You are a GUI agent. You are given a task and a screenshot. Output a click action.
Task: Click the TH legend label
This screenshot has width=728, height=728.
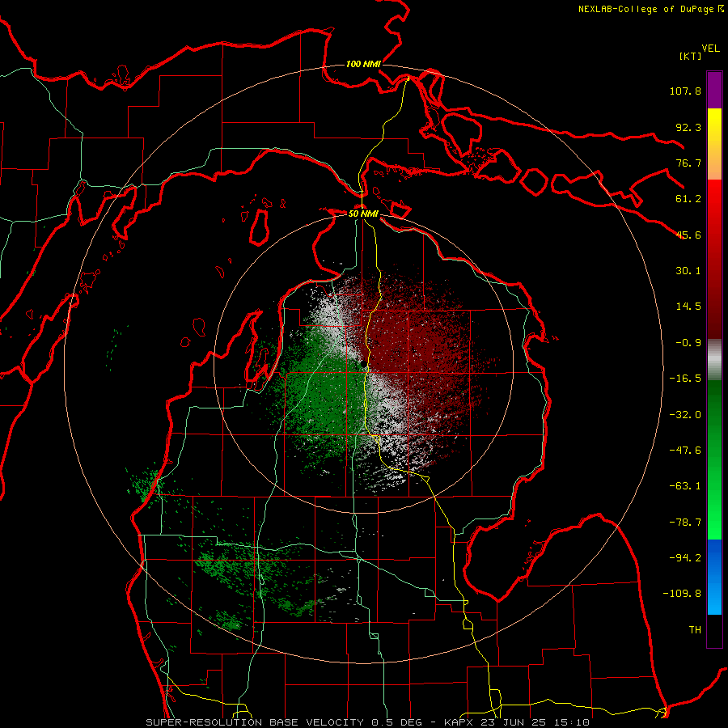pyautogui.click(x=695, y=630)
